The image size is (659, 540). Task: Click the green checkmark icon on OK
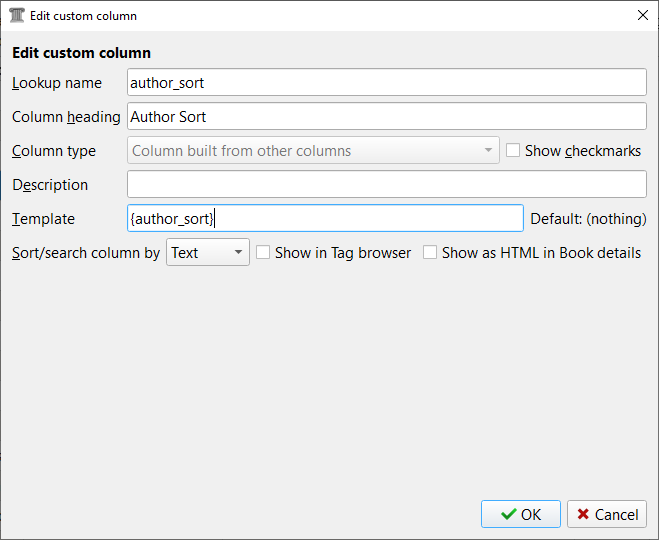510,514
